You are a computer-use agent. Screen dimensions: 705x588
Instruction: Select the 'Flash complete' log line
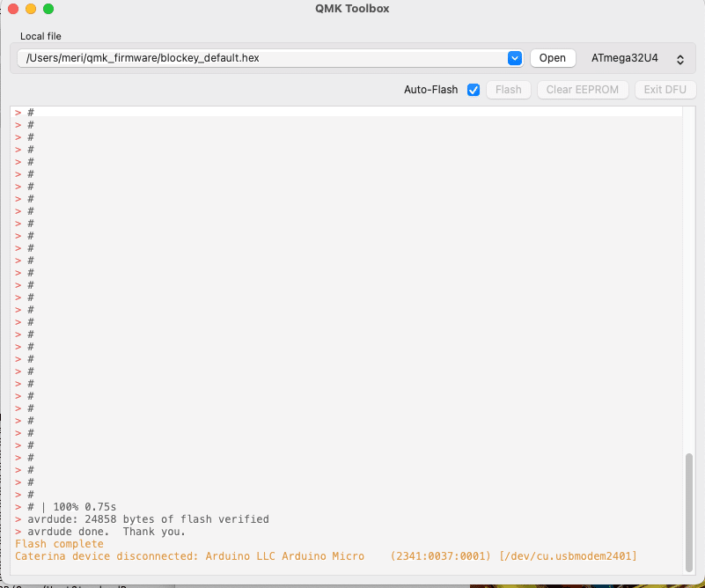(x=59, y=544)
